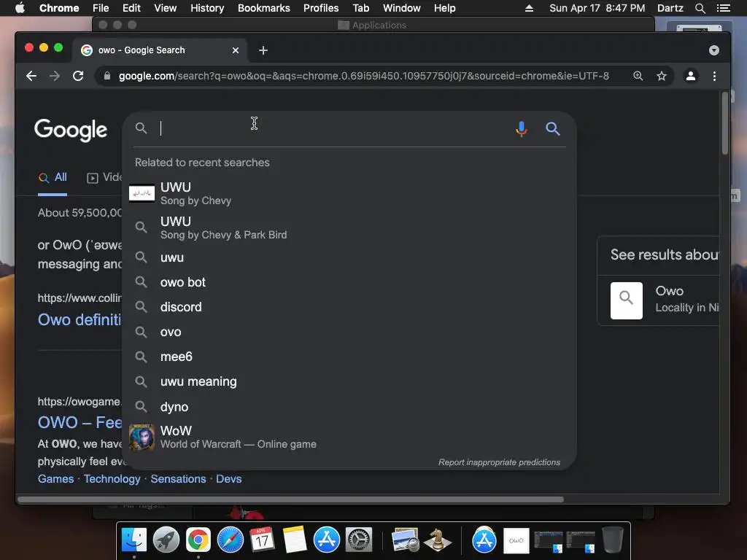Screen dimensions: 747x560
Task: Choose the 'dyno' suggestion
Action: point(349,407)
